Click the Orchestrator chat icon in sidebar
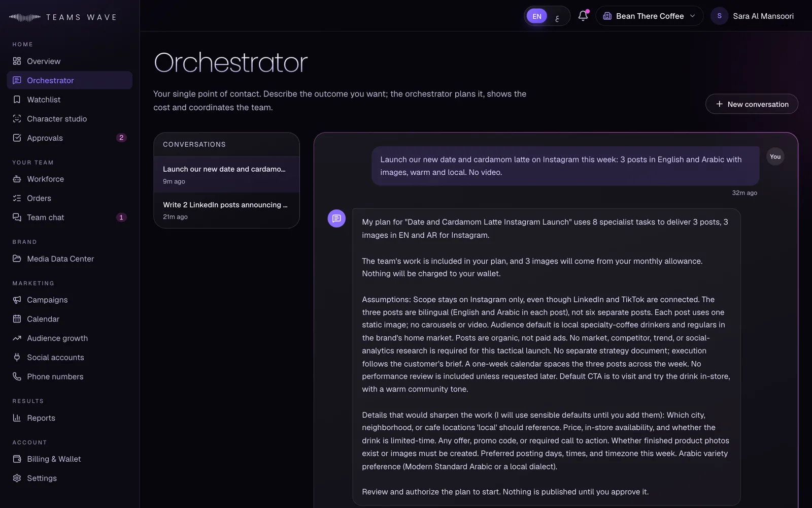 click(17, 80)
